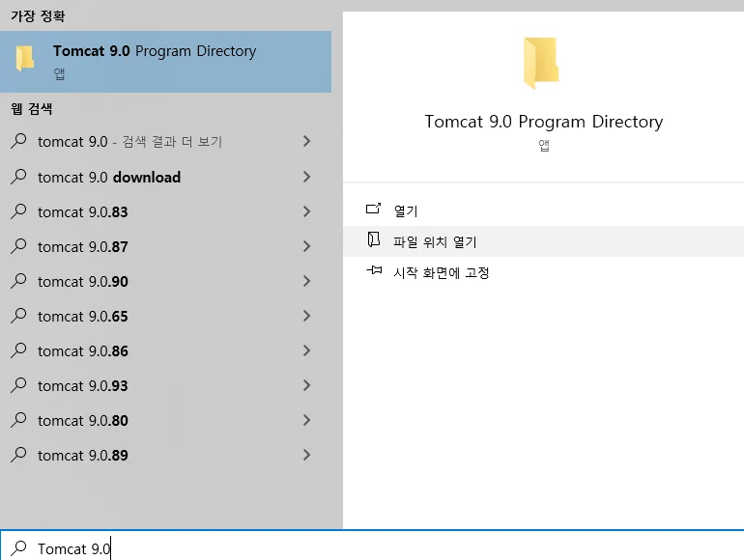Click the '웹 검색' section heading

coord(31,109)
